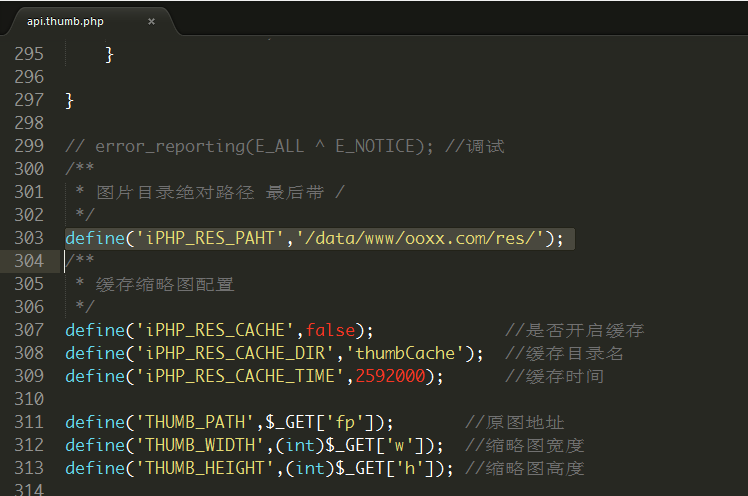This screenshot has height=496, width=748.
Task: Click line number 299 in gutter
Action: click(x=29, y=146)
